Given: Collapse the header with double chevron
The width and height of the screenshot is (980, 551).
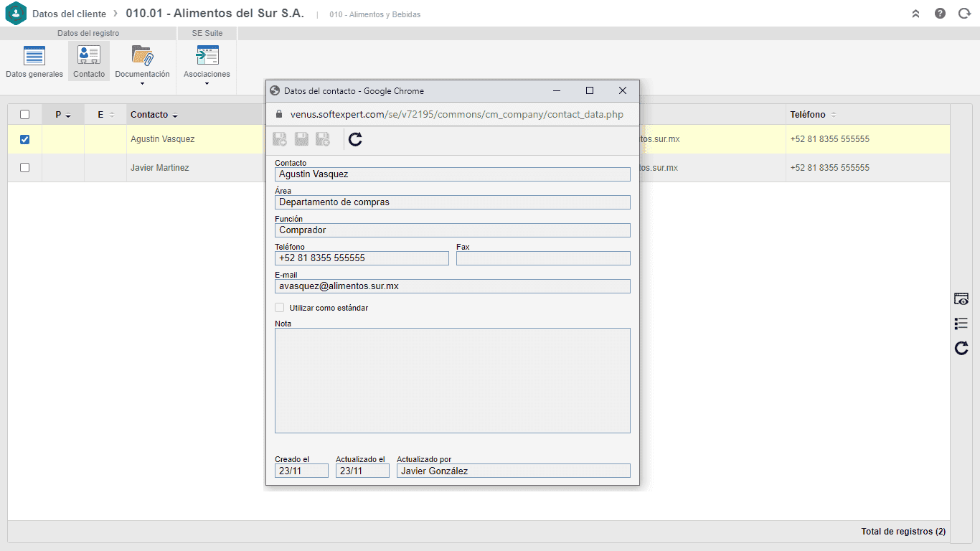Looking at the screenshot, I should click(x=916, y=14).
